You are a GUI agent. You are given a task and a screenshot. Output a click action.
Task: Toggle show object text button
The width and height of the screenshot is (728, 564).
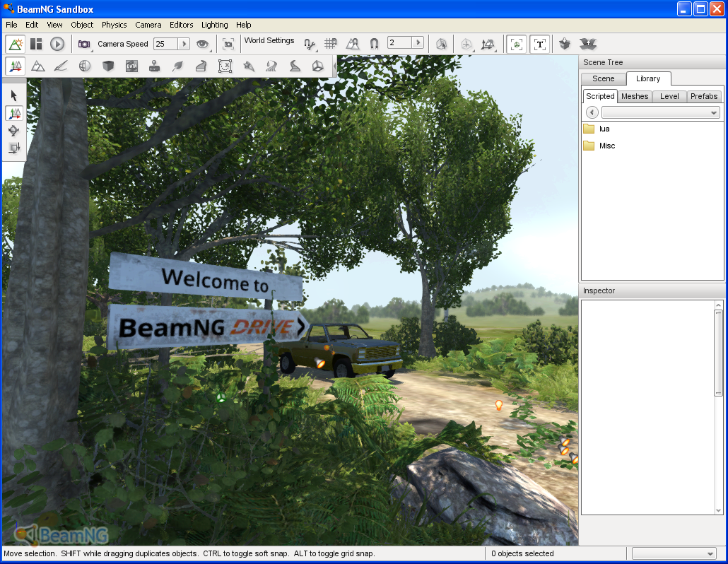(539, 44)
